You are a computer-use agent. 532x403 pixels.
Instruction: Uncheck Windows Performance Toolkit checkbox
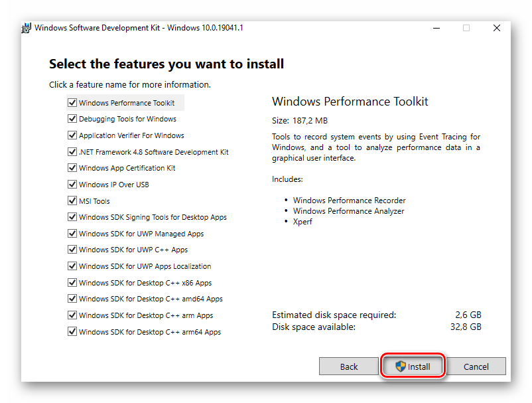[72, 103]
